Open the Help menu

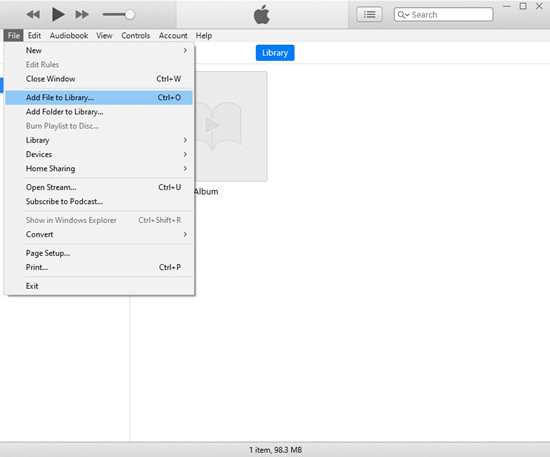point(204,35)
